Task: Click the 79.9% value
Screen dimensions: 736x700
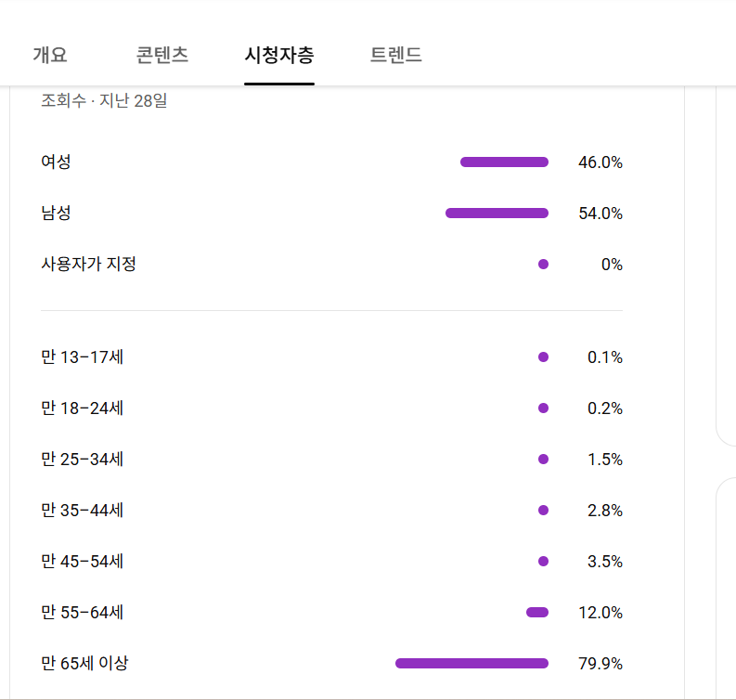Action: coord(600,664)
